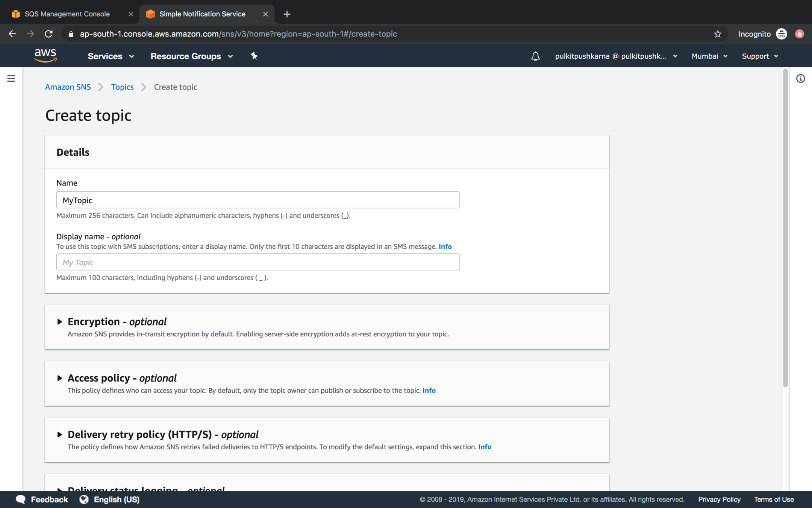This screenshot has width=812, height=508.
Task: Click the Topics breadcrumb link
Action: pyautogui.click(x=122, y=87)
